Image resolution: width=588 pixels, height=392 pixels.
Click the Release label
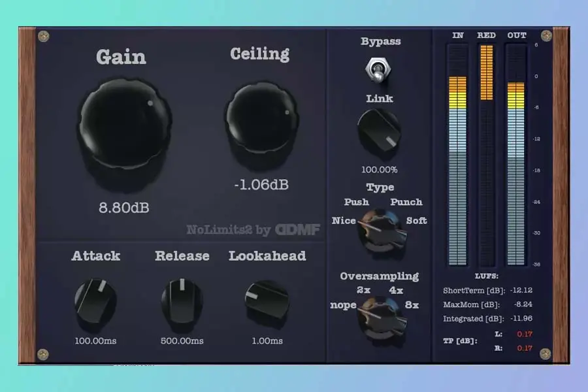(182, 256)
